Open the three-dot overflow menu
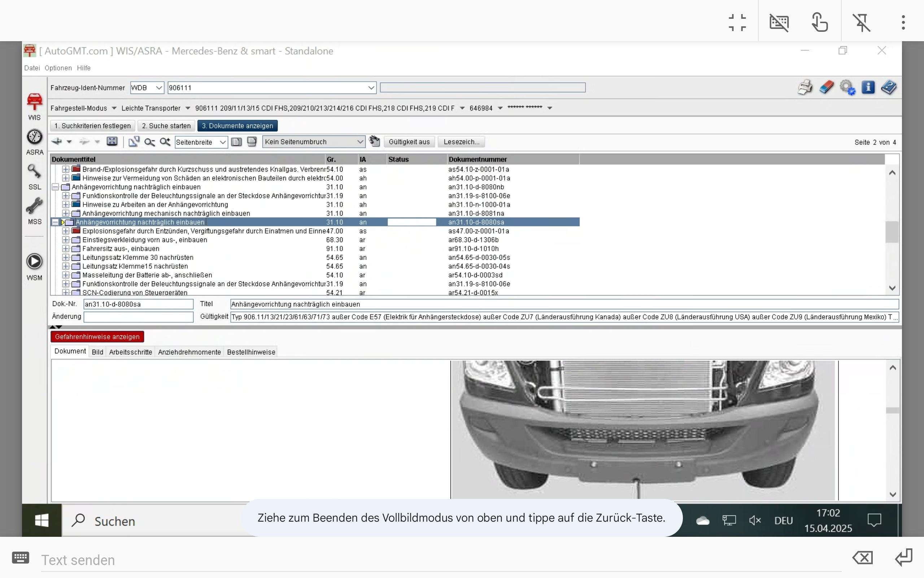 (903, 22)
